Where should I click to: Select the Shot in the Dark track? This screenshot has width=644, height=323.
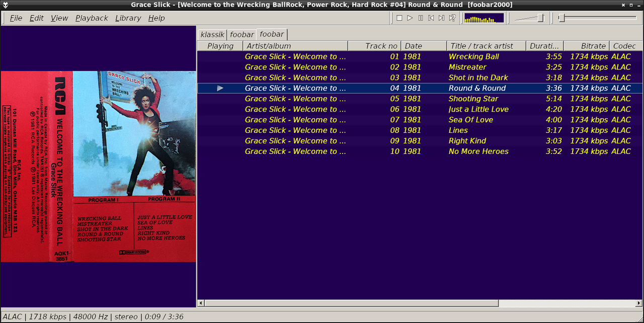(x=420, y=77)
